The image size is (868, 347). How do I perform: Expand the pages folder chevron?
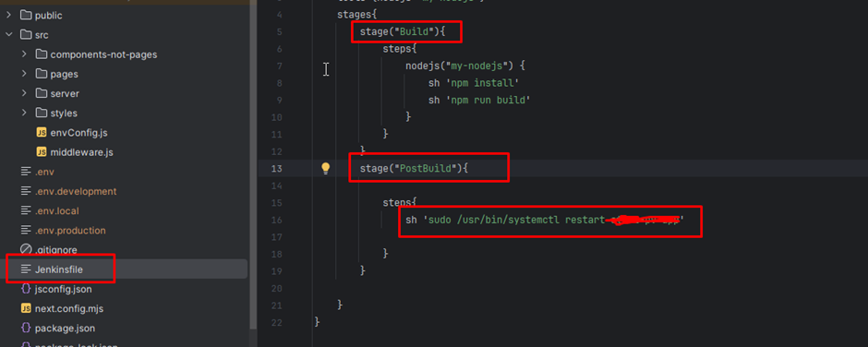pyautogui.click(x=24, y=74)
